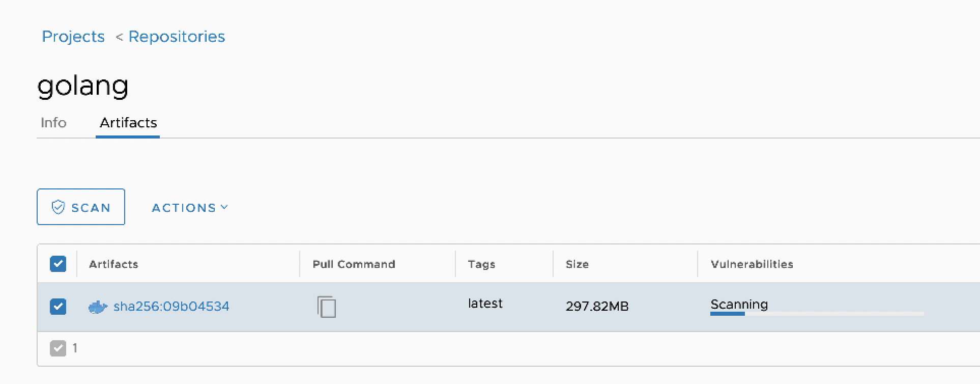
Task: Click the footer selected-count checkbox
Action: click(x=58, y=348)
